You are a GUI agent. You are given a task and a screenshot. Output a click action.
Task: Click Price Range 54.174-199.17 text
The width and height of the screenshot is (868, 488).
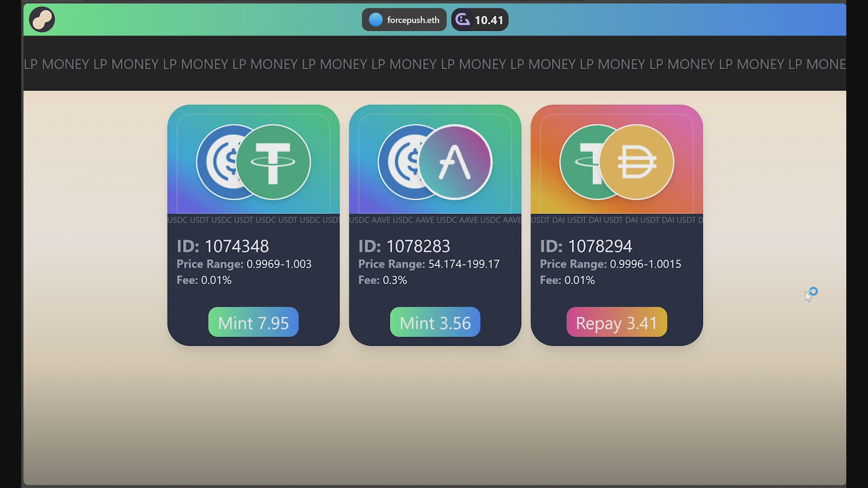pos(429,264)
